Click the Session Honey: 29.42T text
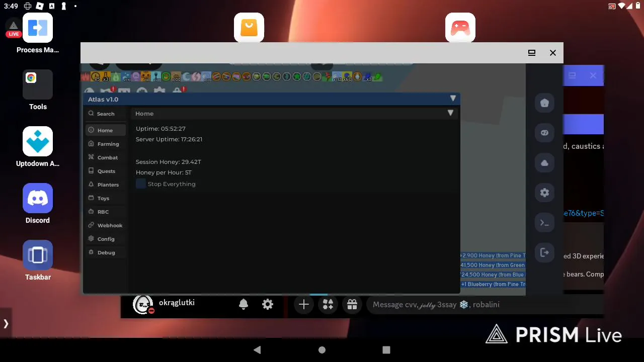Image resolution: width=644 pixels, height=362 pixels. click(x=168, y=162)
